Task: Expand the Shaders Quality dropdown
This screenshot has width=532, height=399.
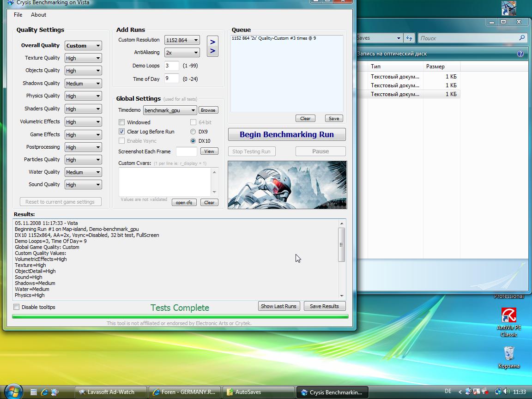Action: [83, 109]
